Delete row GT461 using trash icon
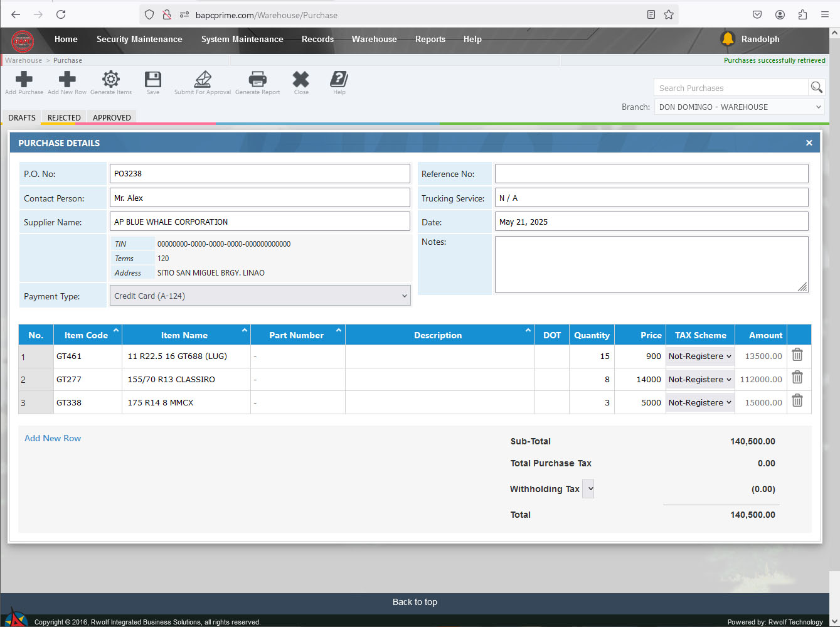 coord(797,355)
